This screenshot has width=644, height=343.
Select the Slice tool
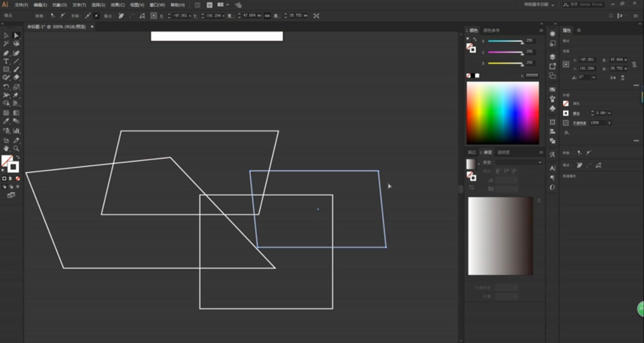point(16,141)
